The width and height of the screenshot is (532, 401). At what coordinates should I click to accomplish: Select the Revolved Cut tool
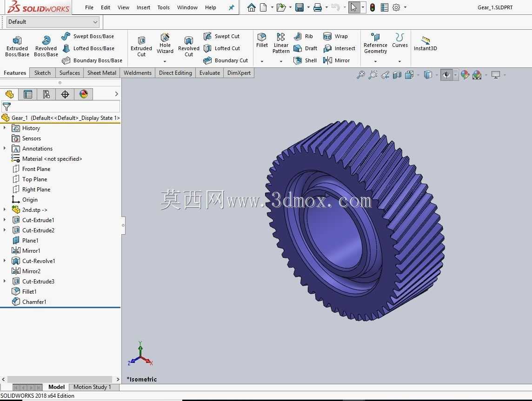coord(189,46)
